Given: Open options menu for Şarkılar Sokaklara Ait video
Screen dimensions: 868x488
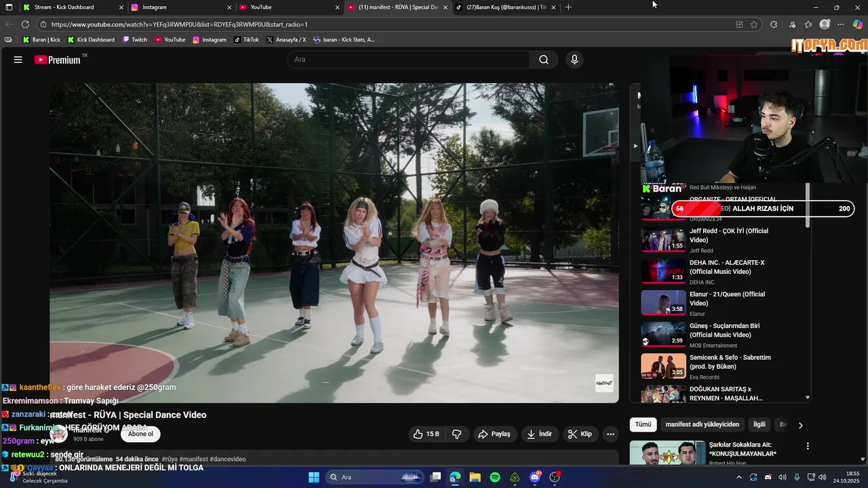Looking at the screenshot, I should 808,446.
